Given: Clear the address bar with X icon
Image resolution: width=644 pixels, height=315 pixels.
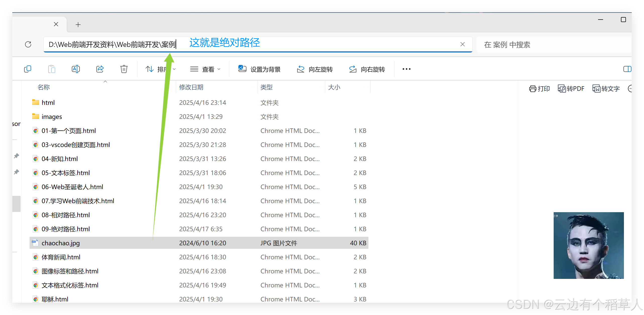Looking at the screenshot, I should coord(463,44).
